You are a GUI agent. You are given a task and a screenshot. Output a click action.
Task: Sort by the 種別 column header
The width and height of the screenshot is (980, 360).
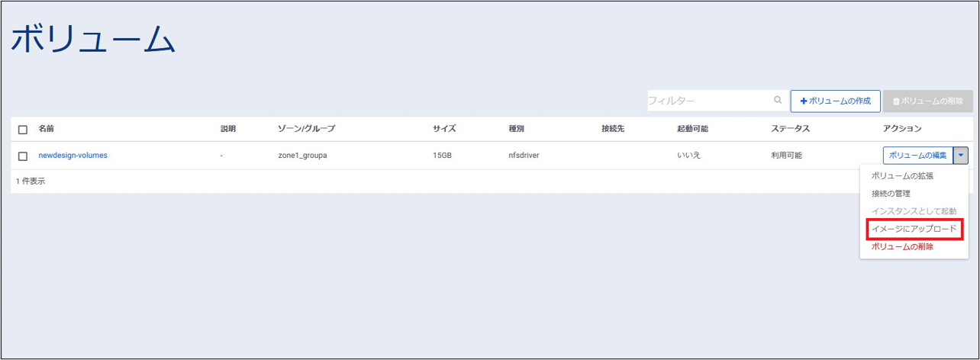click(517, 129)
